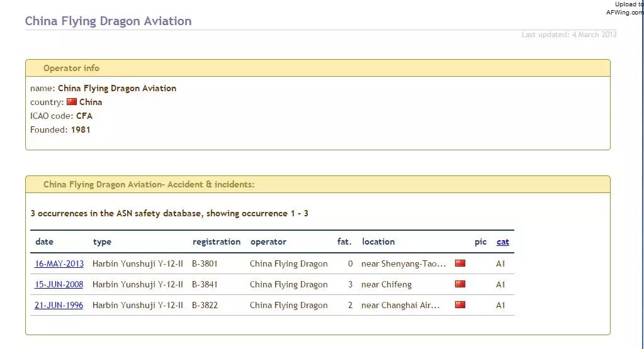Image resolution: width=644 pixels, height=349 pixels.
Task: Click category A1 in the 16-MAY-2013 row
Action: [500, 263]
